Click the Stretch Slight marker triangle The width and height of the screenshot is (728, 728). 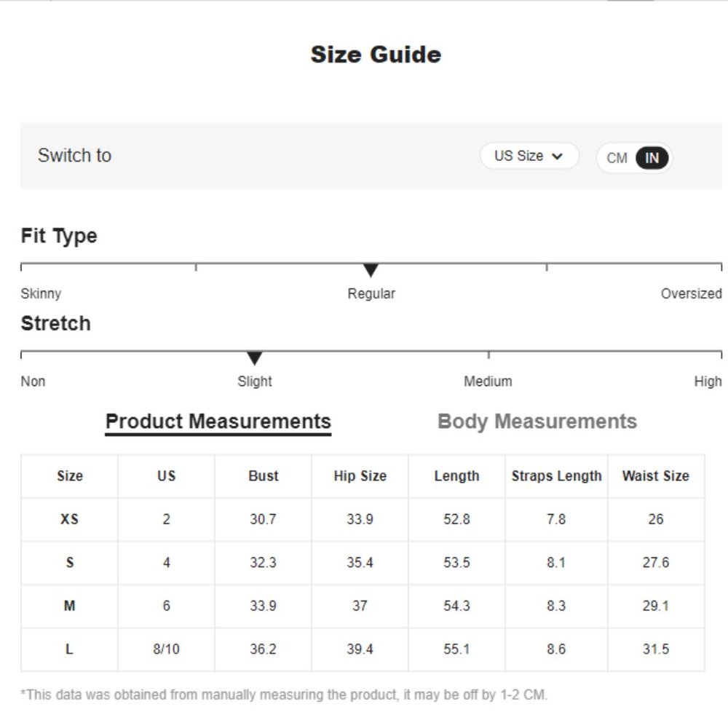pyautogui.click(x=254, y=358)
